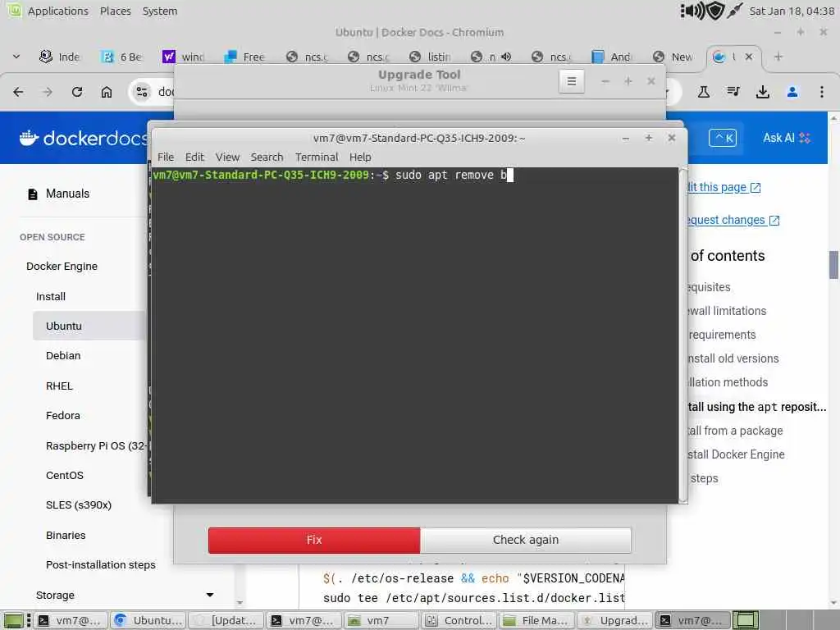The height and width of the screenshot is (630, 840).
Task: Open site information icon in address bar
Action: click(x=142, y=92)
